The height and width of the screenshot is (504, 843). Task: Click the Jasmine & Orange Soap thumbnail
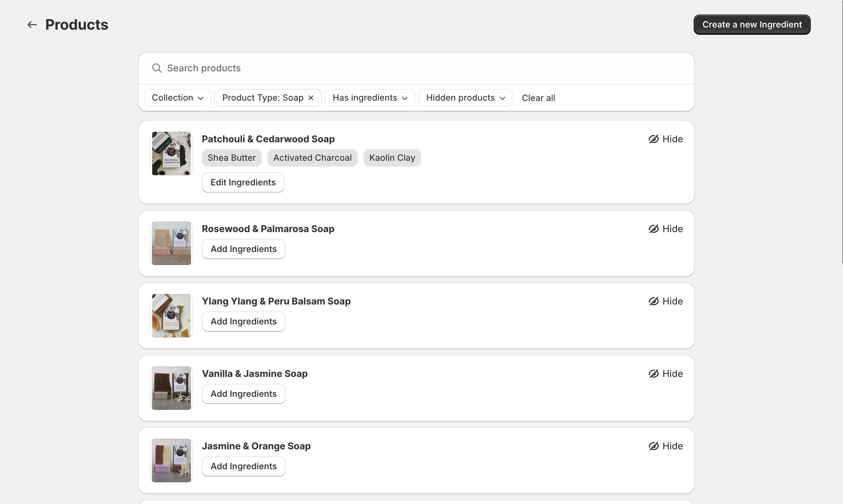pos(171,461)
